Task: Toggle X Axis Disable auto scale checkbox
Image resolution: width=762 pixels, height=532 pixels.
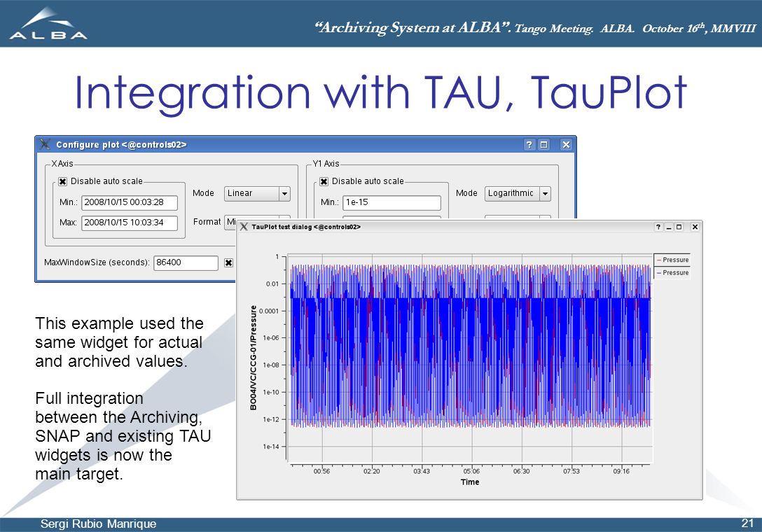Action: click(x=63, y=182)
